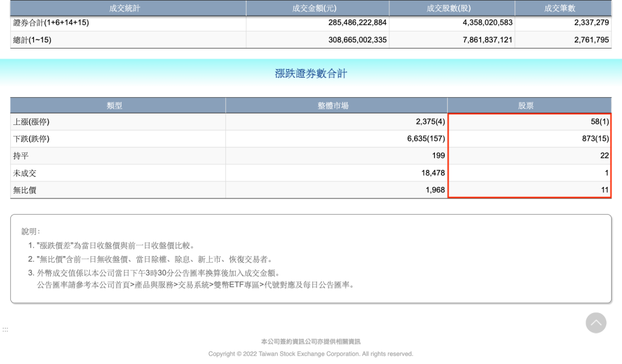Select the 上漲(漲停) row label

tap(32, 122)
